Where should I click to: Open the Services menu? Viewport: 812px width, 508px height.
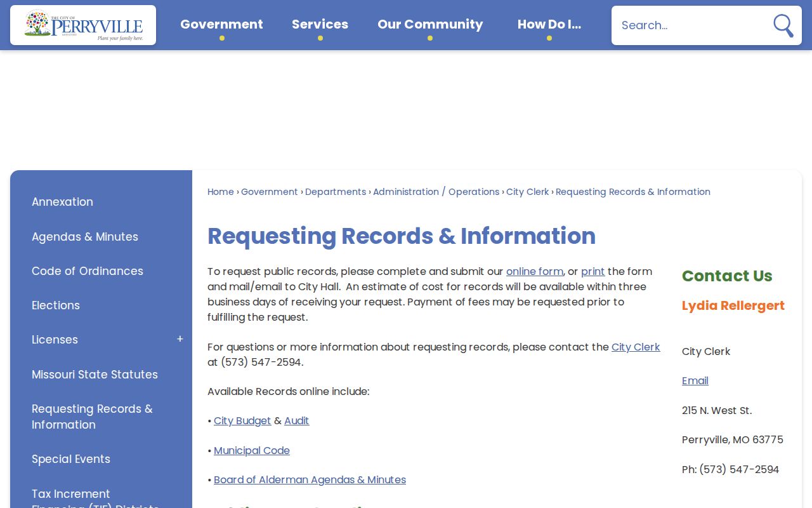[x=320, y=25]
